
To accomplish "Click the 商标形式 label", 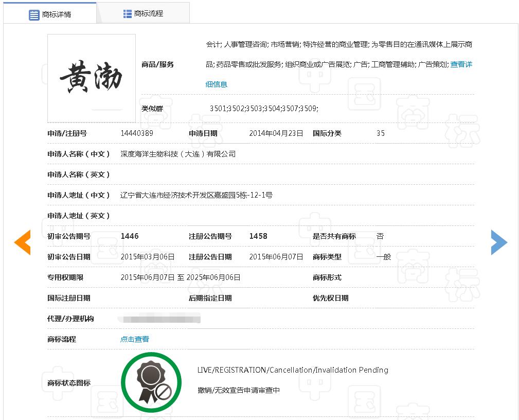I will click(327, 277).
